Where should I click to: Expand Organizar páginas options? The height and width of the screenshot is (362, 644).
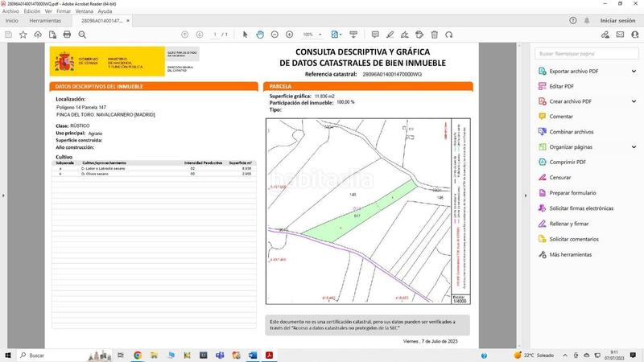pyautogui.click(x=634, y=147)
